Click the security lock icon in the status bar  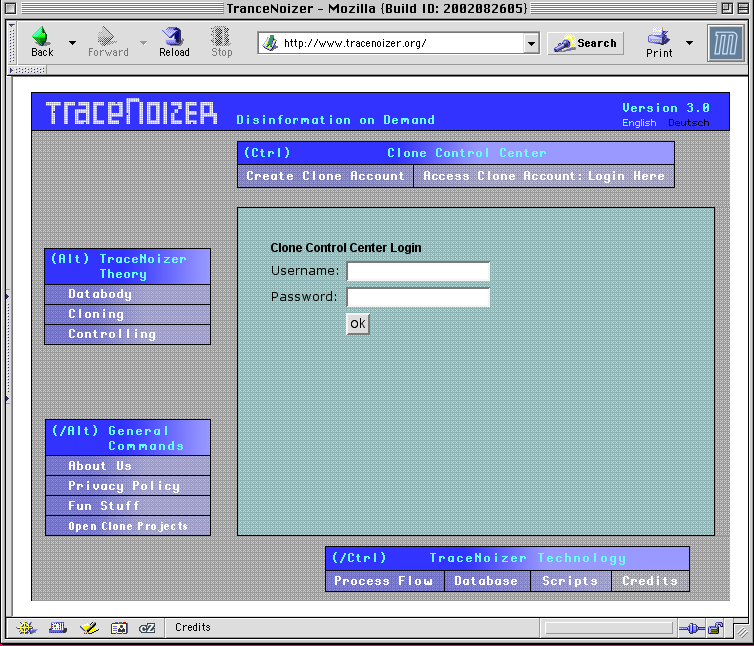pos(716,628)
